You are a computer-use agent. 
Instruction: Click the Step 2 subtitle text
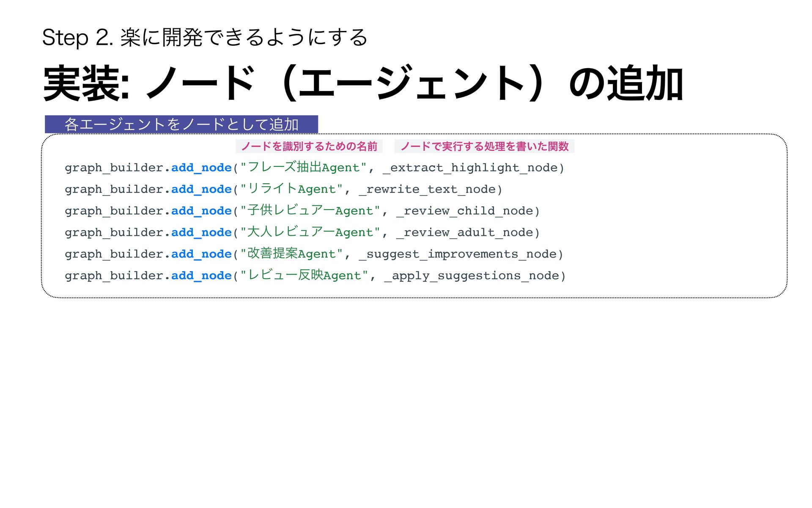coord(205,37)
